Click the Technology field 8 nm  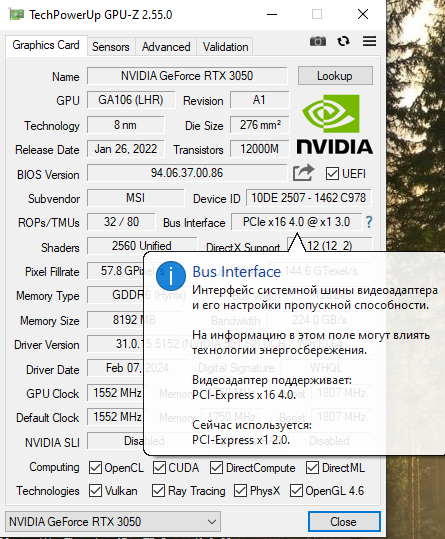125,125
